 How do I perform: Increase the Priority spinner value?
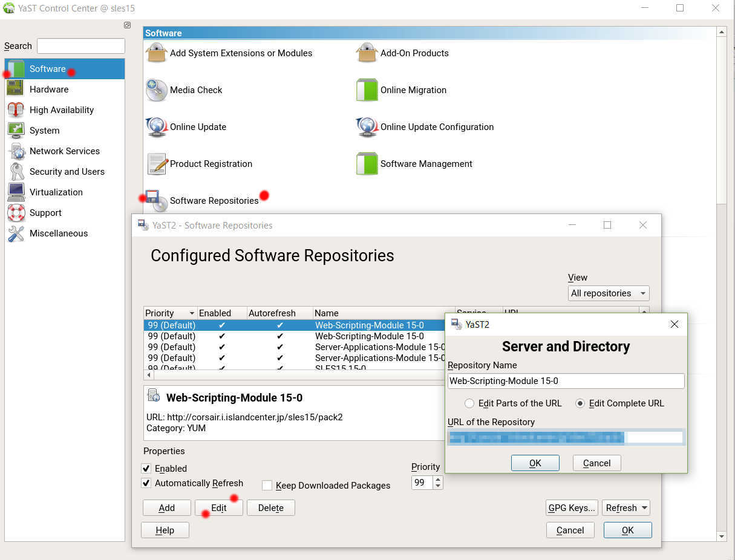(439, 480)
